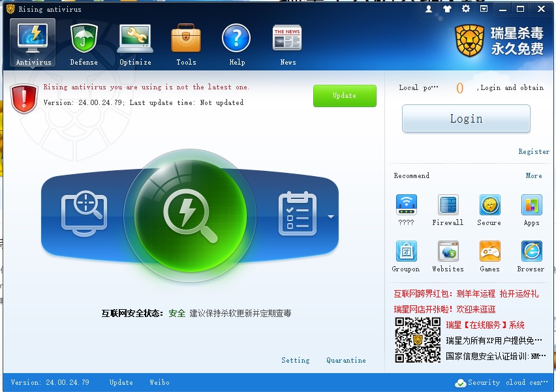Open the Weibo link in status bar
Image resolution: width=556 pixels, height=392 pixels.
coord(160,382)
